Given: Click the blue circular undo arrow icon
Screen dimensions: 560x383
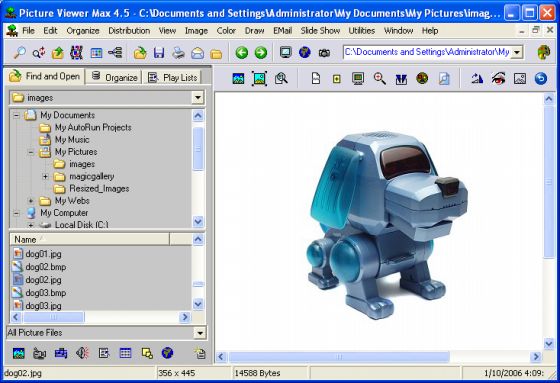Looking at the screenshot, I should [541, 78].
